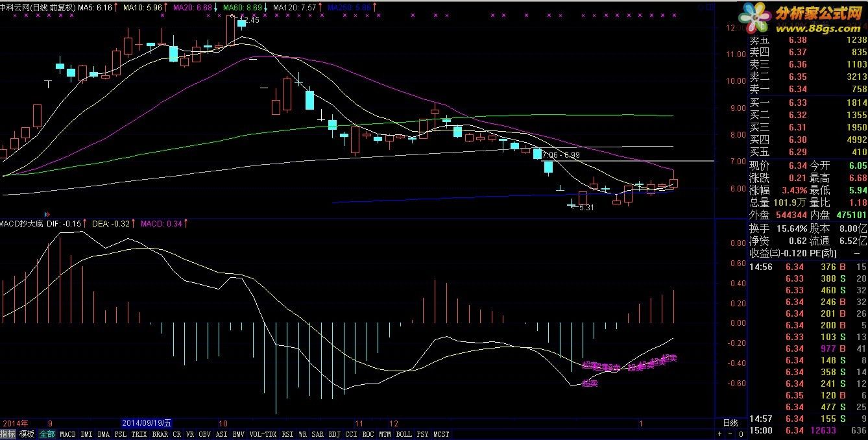
Task: Click the 2014/09/19/五 date marker
Action: click(147, 422)
